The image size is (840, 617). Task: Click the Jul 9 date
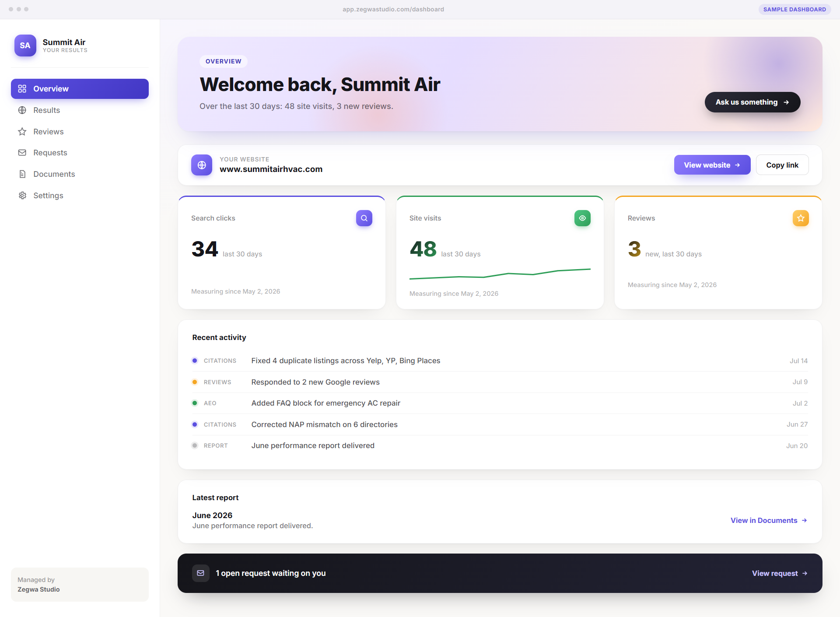[x=800, y=382]
